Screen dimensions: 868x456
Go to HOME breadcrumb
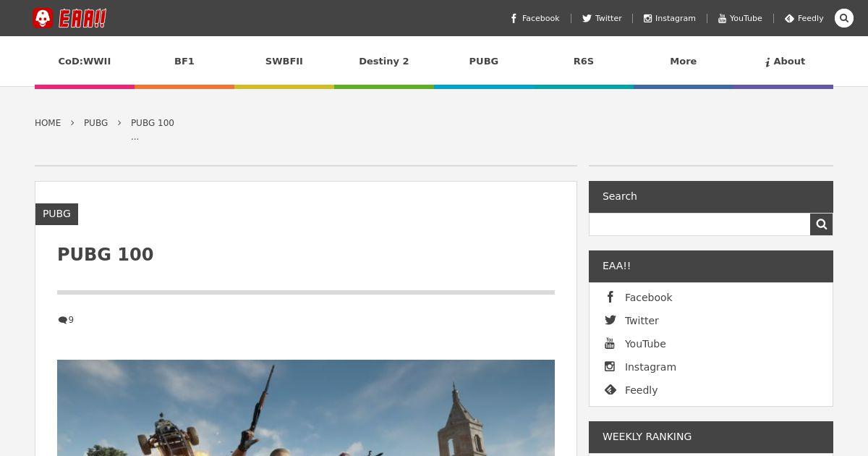point(48,123)
